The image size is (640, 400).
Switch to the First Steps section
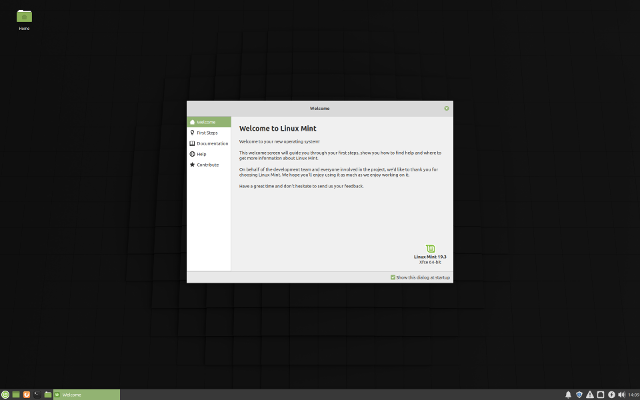click(209, 133)
